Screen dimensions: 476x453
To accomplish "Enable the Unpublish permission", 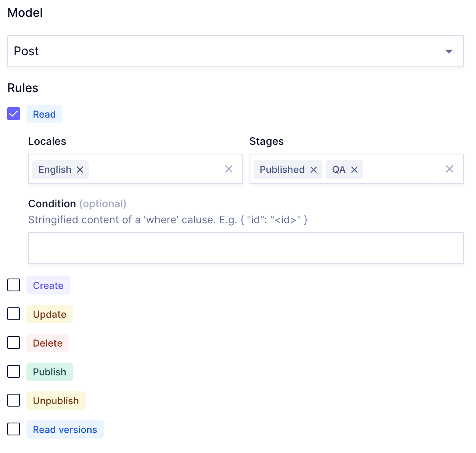I will pos(13,400).
